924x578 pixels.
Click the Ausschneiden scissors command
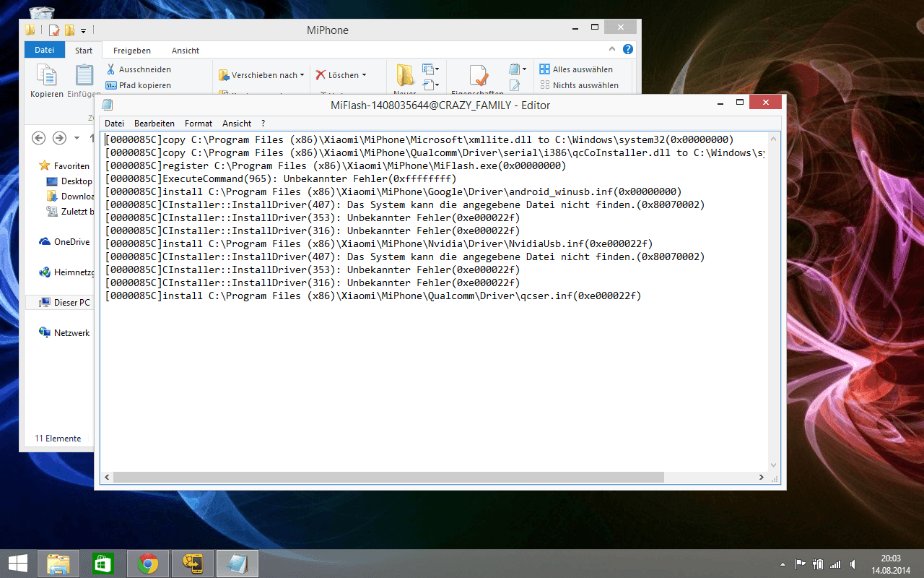pos(139,69)
